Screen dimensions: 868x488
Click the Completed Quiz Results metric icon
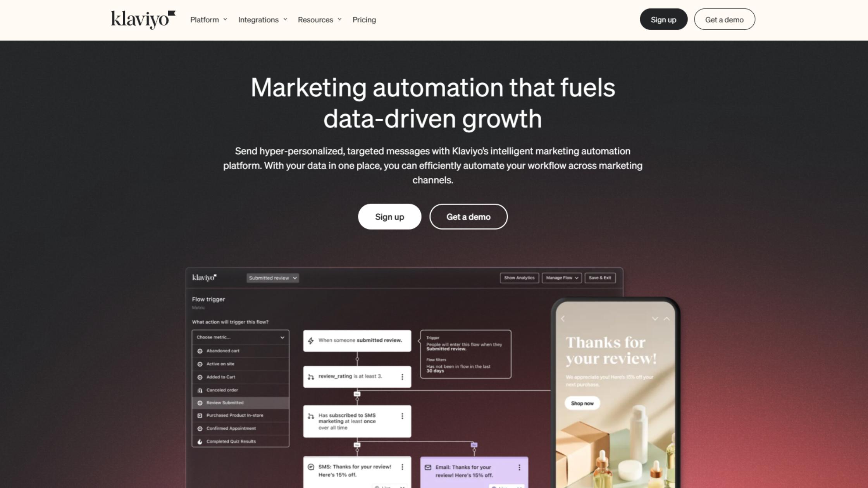coord(201,441)
